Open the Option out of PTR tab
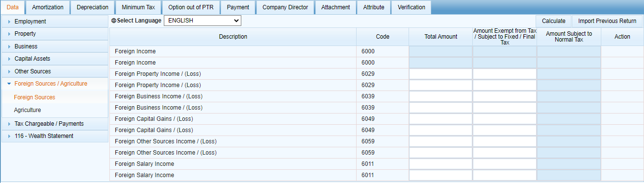644x183 pixels. tap(191, 7)
